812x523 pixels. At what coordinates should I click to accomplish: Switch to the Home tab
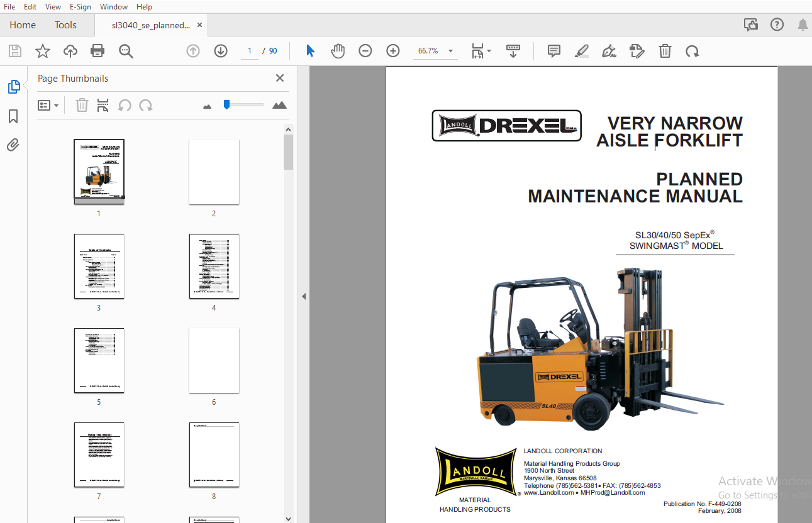(x=23, y=25)
